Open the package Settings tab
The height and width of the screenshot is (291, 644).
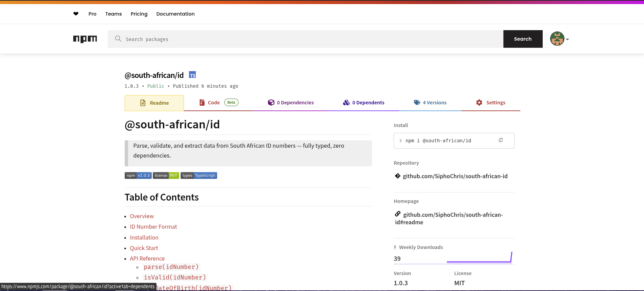491,103
